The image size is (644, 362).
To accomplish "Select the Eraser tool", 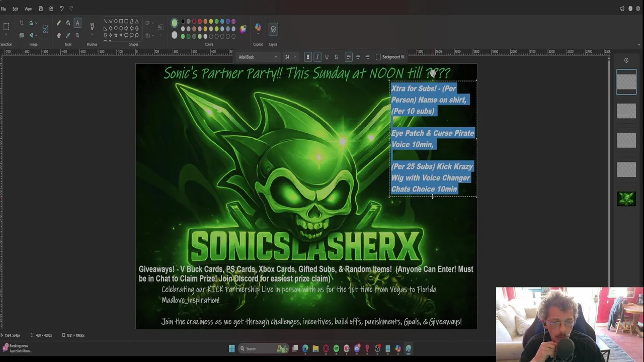I will pyautogui.click(x=58, y=35).
